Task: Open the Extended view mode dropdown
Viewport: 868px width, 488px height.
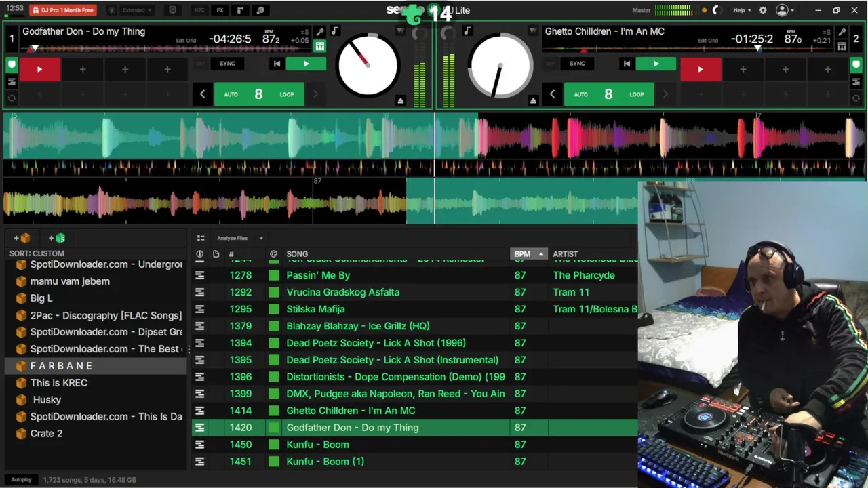Action: (x=137, y=10)
